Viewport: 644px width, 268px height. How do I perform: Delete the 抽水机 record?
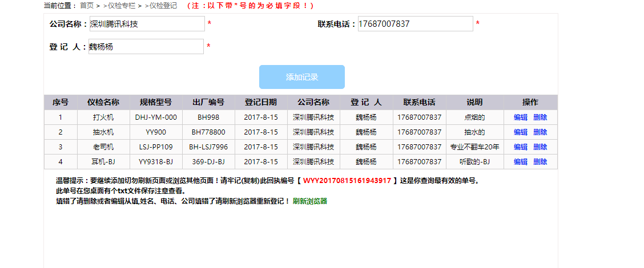pyautogui.click(x=540, y=132)
